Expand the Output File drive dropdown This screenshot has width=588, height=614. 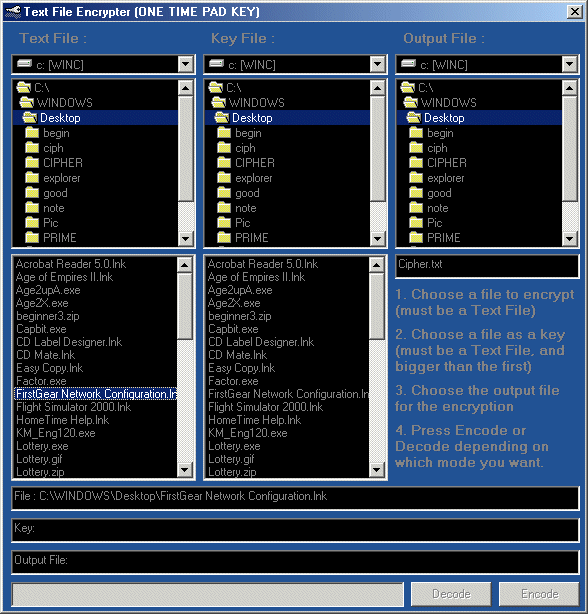pos(569,64)
